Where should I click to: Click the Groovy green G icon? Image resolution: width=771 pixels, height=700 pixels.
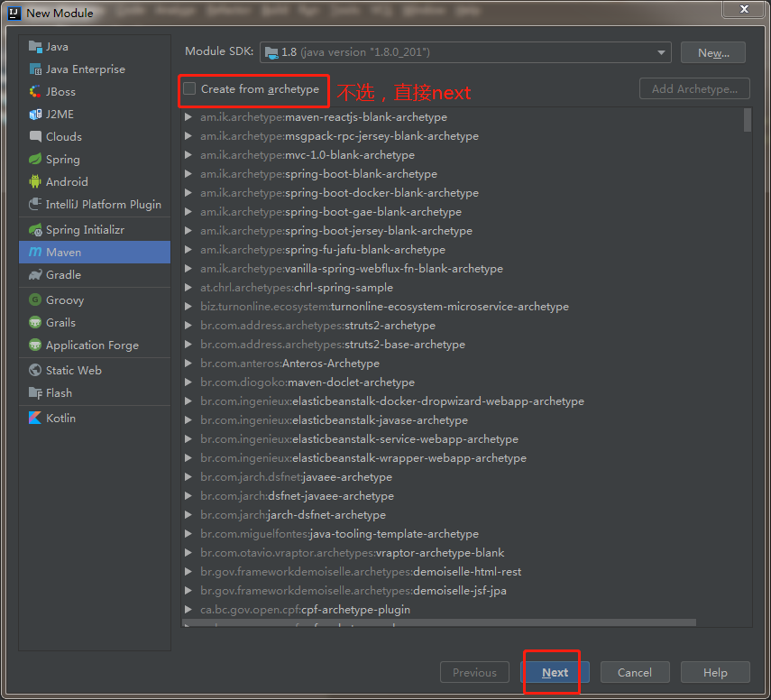35,299
